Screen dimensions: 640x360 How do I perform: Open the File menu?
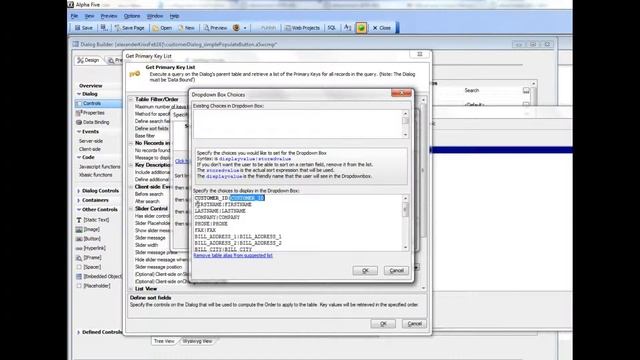tap(74, 16)
